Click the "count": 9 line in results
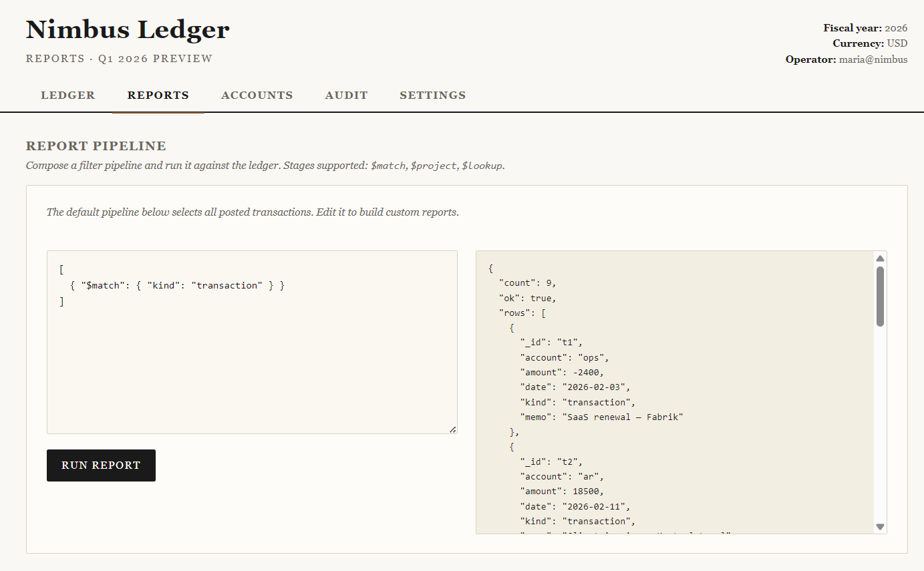 (x=527, y=282)
